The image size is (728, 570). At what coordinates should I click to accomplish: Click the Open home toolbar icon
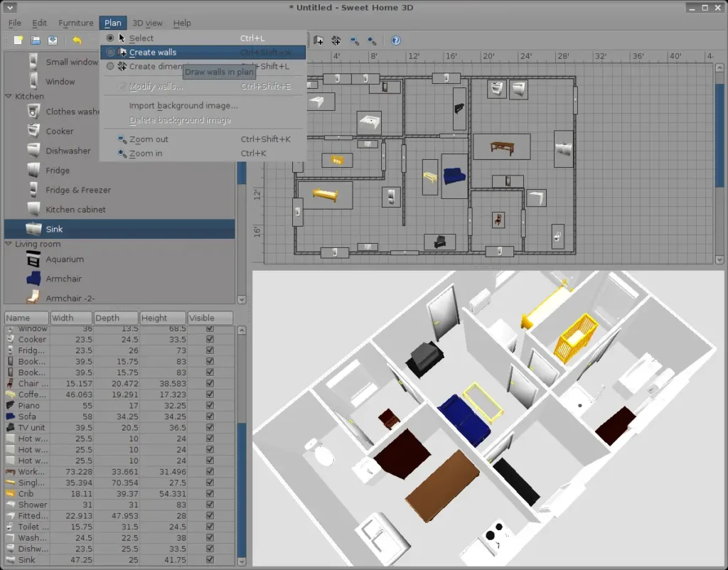click(36, 41)
